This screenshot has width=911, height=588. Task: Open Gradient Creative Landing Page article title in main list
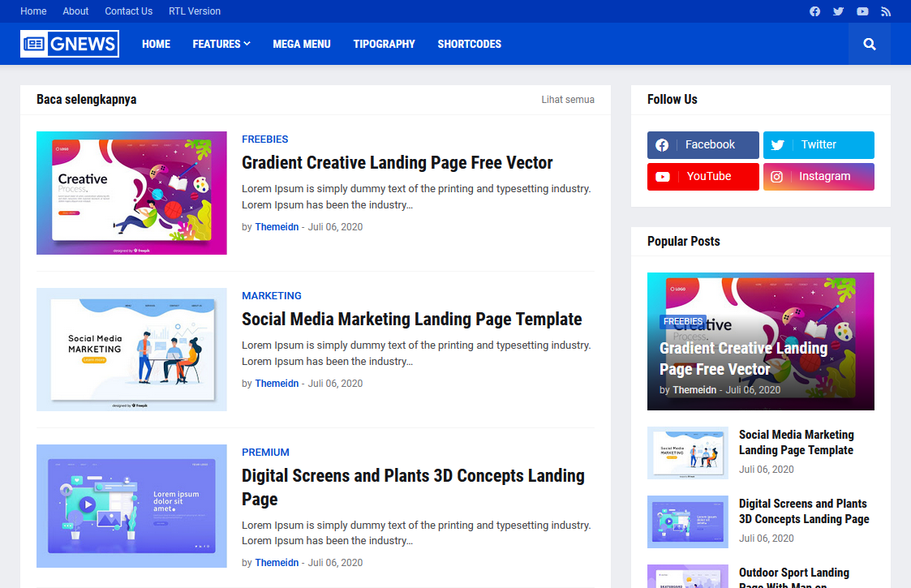(x=397, y=163)
